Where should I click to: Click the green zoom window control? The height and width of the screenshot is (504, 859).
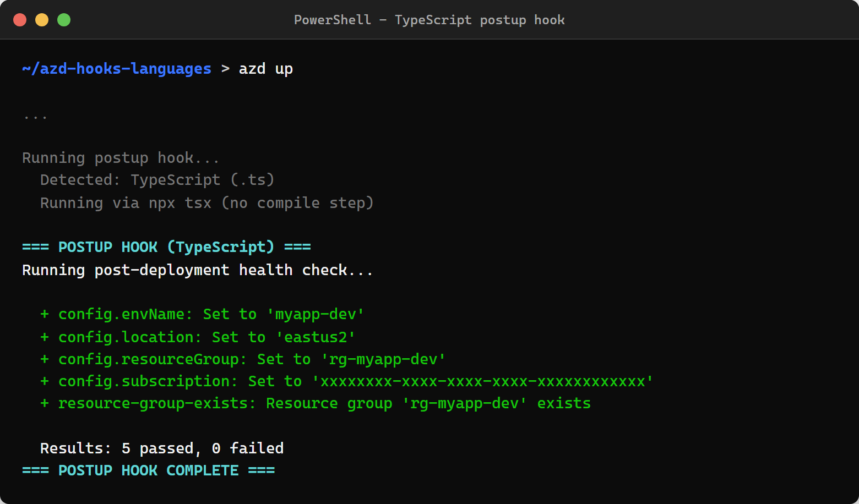click(64, 19)
